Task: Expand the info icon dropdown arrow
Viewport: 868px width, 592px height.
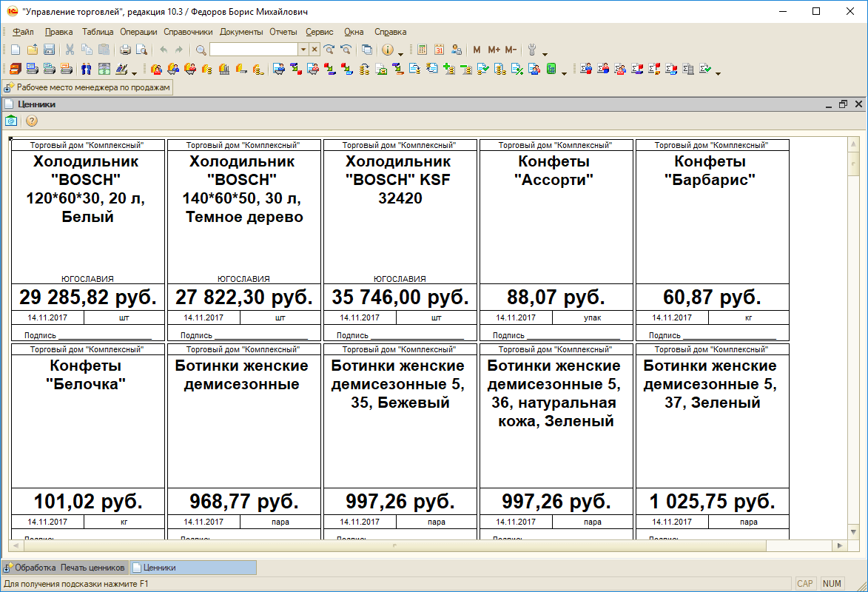Action: 400,52
